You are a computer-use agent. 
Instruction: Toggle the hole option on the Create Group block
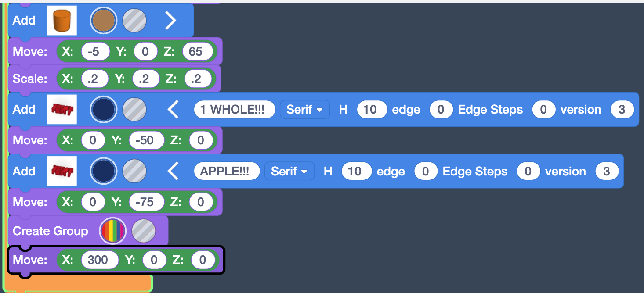pyautogui.click(x=144, y=231)
